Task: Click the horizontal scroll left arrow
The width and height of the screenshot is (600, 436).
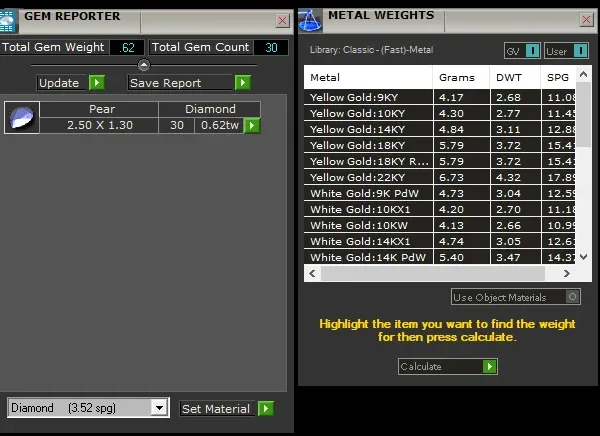Action: 312,273
